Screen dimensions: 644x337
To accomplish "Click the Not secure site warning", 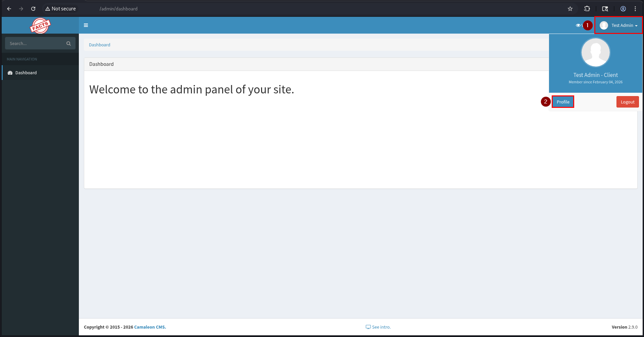I will pyautogui.click(x=60, y=9).
